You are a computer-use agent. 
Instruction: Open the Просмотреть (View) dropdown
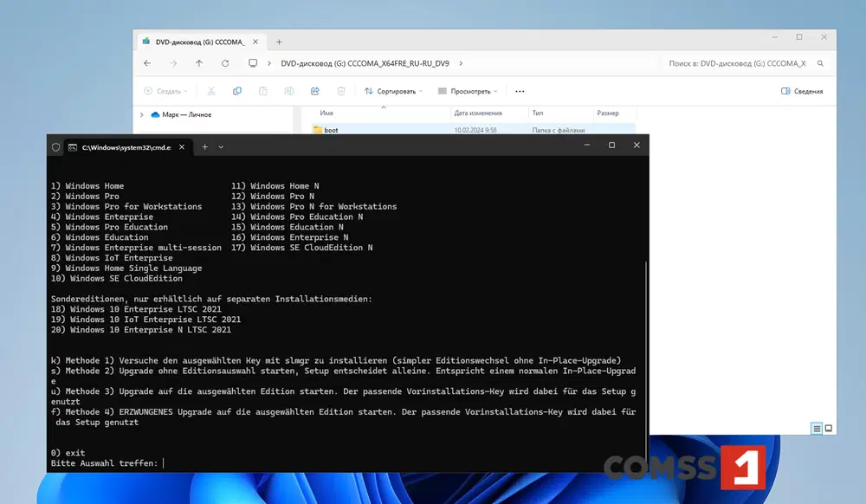point(468,91)
